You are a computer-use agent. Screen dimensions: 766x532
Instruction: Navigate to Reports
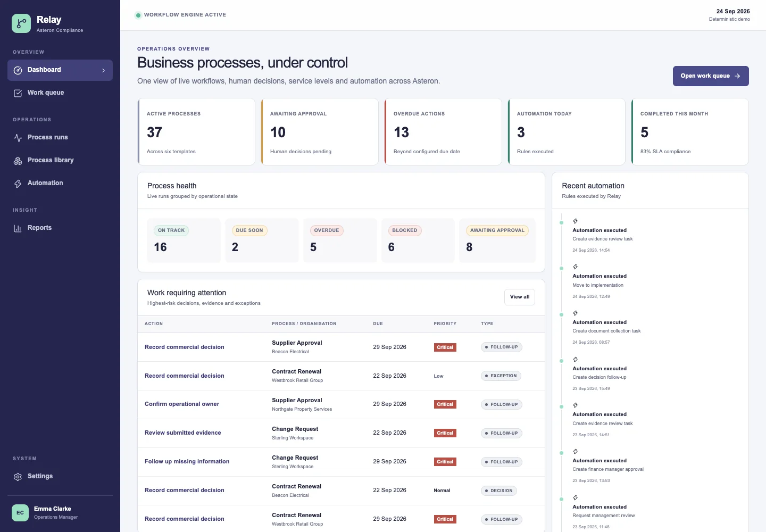[x=60, y=228]
